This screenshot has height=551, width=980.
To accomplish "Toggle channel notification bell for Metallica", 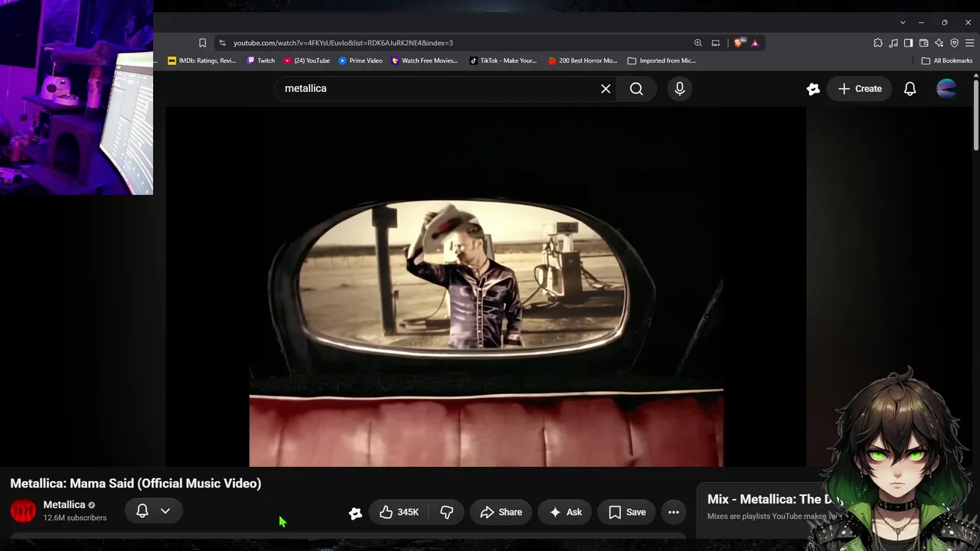I will [x=142, y=510].
